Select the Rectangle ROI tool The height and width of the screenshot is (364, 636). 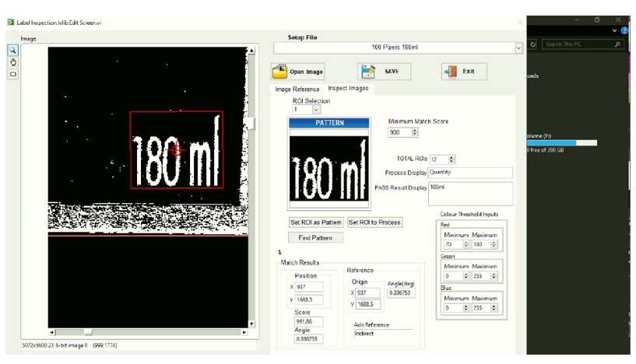[12, 74]
